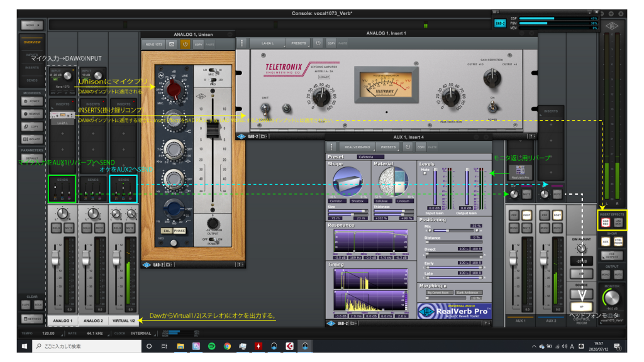Click the REMOVE modifier icon button
Screen dimensions: 644x362
[x=31, y=114]
